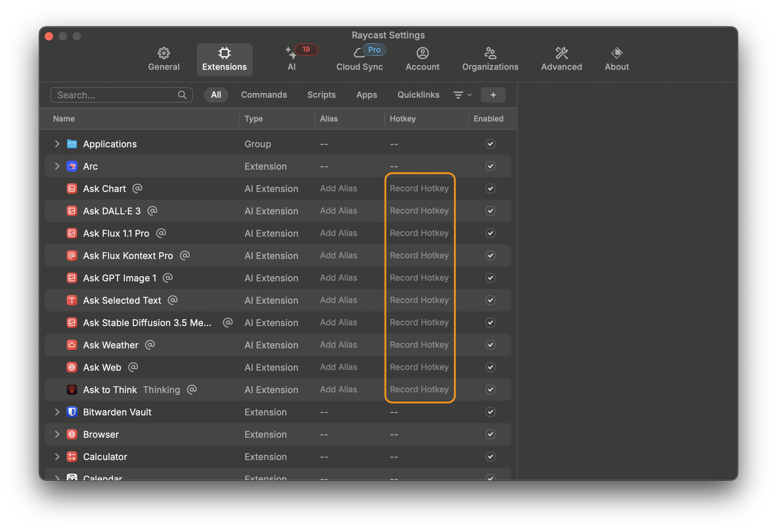Image resolution: width=777 pixels, height=532 pixels.
Task: Click the Ask to Think bulb icon
Action: [x=72, y=390]
